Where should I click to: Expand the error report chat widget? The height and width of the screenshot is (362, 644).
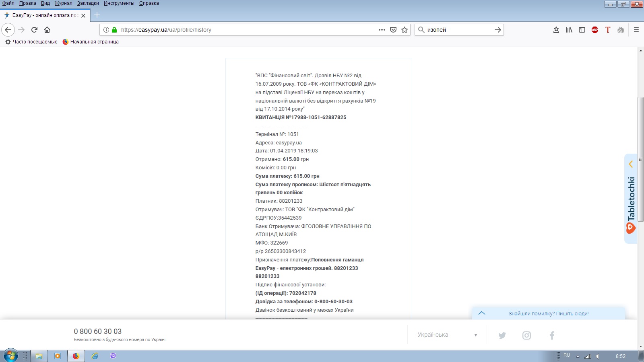482,313
